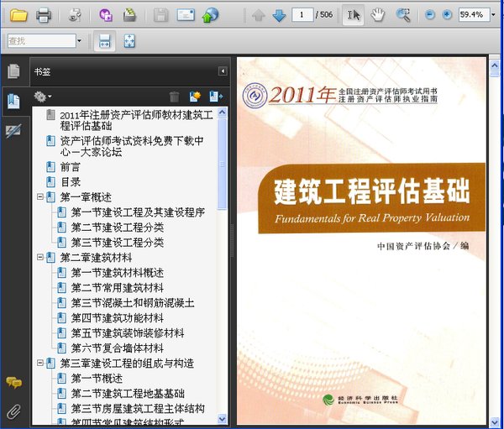
Task: Select the marquee zoom magnifier tool
Action: (x=402, y=15)
